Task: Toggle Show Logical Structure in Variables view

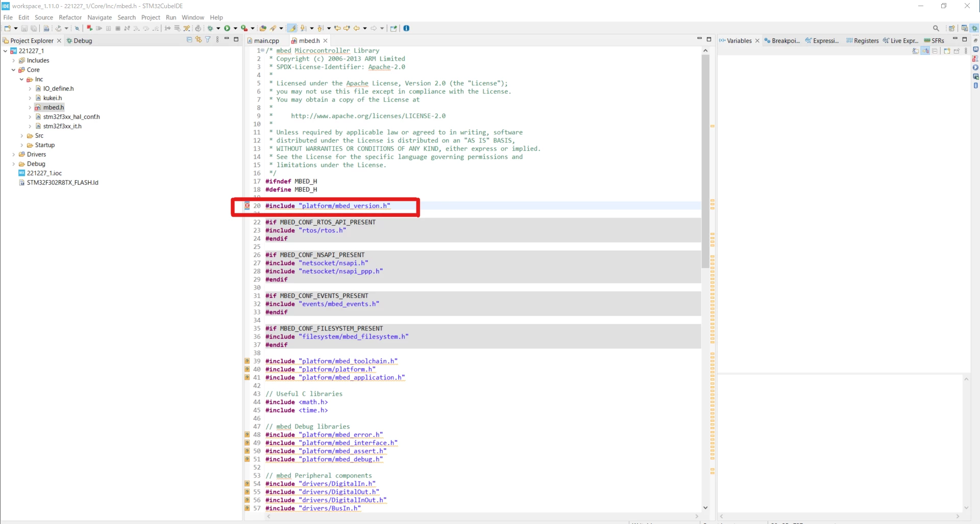Action: pyautogui.click(x=925, y=51)
